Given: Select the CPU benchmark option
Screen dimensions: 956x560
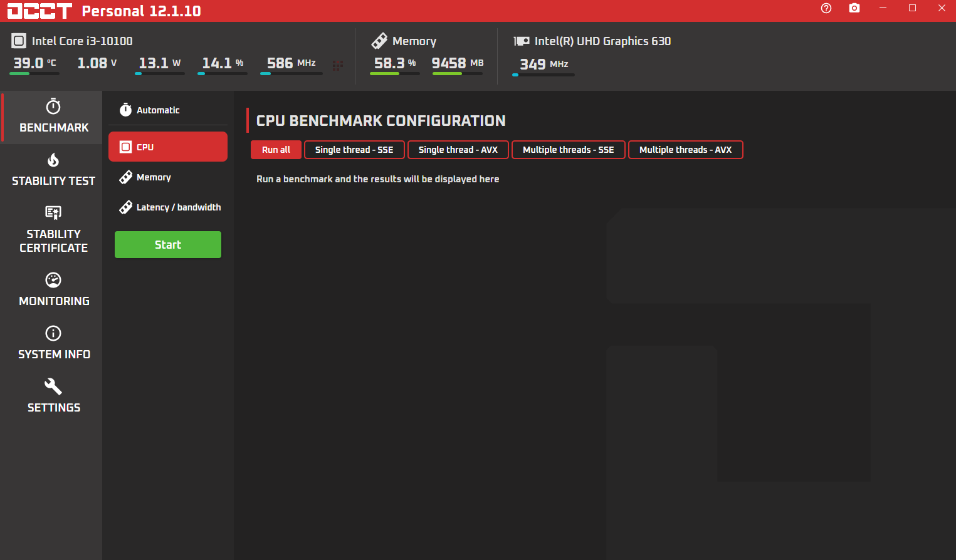Looking at the screenshot, I should (167, 147).
